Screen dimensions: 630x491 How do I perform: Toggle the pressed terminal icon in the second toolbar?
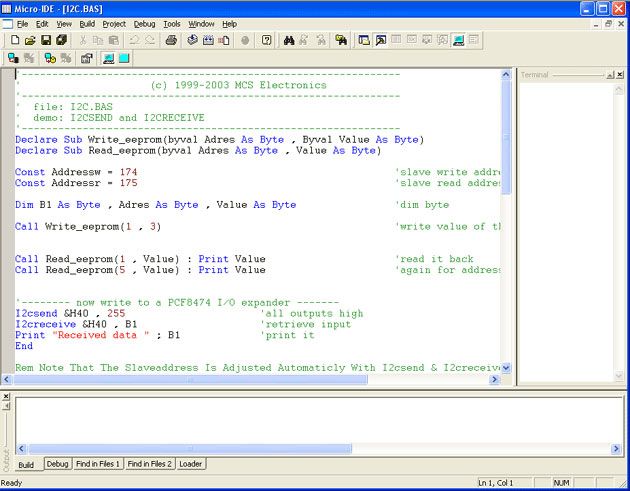108,58
